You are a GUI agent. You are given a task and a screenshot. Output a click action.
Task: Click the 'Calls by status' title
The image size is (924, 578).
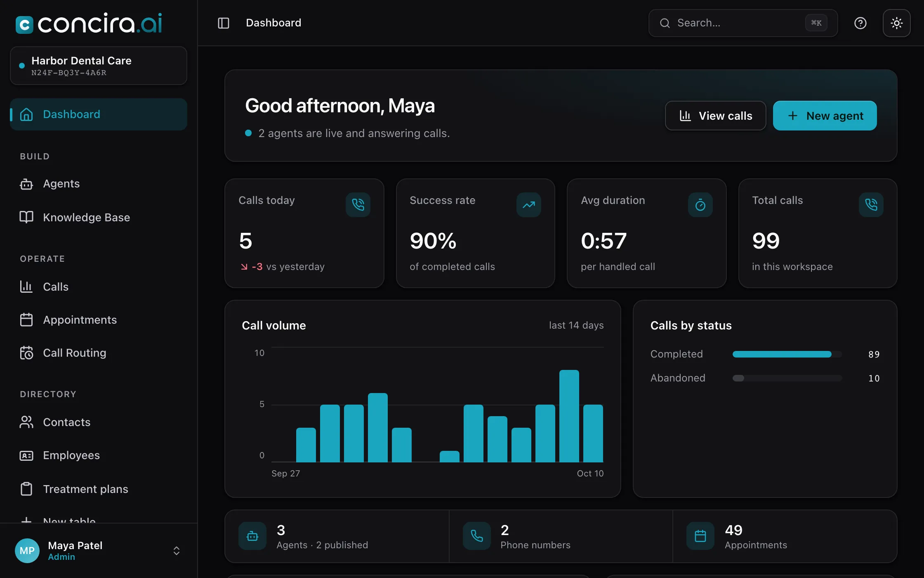(x=691, y=325)
